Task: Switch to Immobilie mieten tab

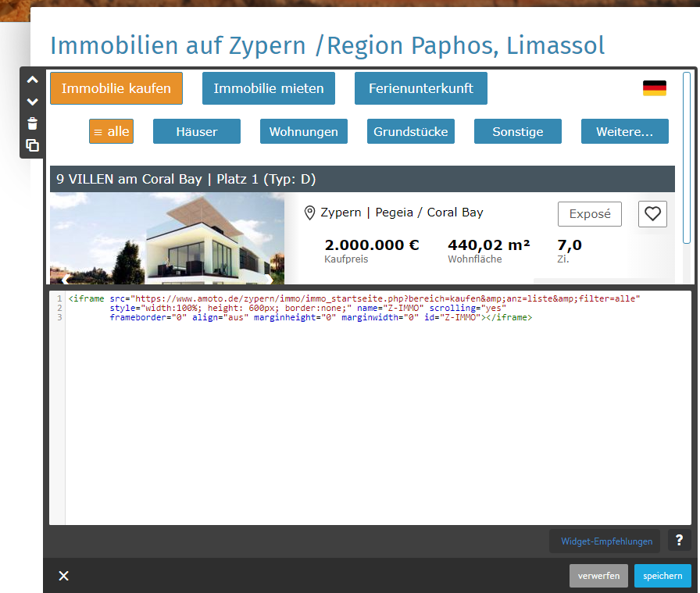Action: (x=268, y=88)
